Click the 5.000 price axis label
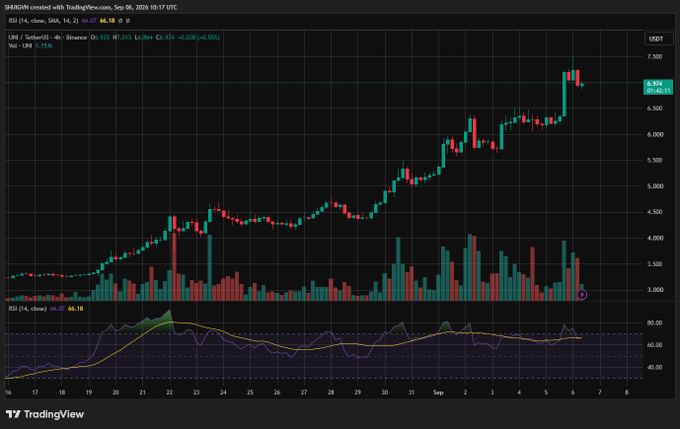Image resolution: width=680 pixels, height=429 pixels. (x=655, y=186)
